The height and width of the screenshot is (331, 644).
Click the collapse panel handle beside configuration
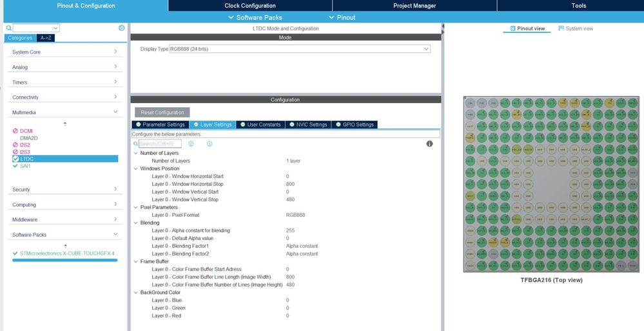[443, 28]
